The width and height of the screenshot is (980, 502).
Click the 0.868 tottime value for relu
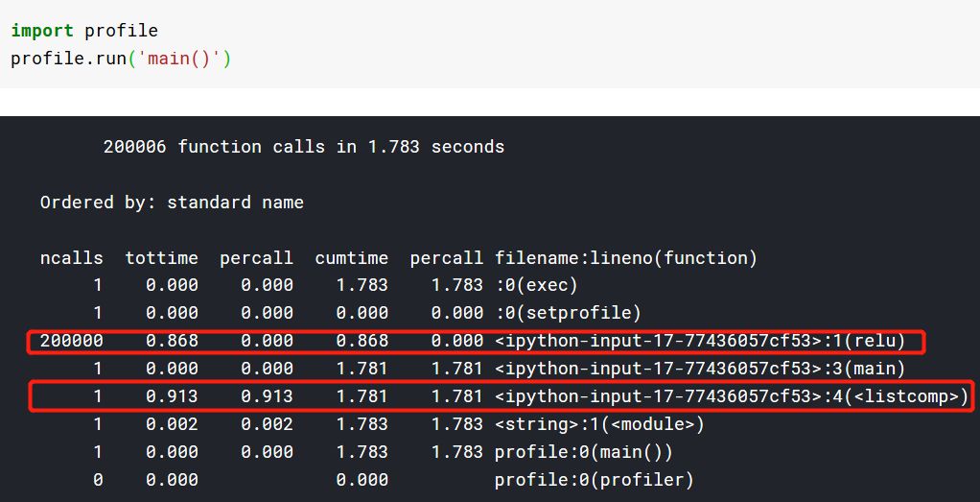(x=173, y=341)
